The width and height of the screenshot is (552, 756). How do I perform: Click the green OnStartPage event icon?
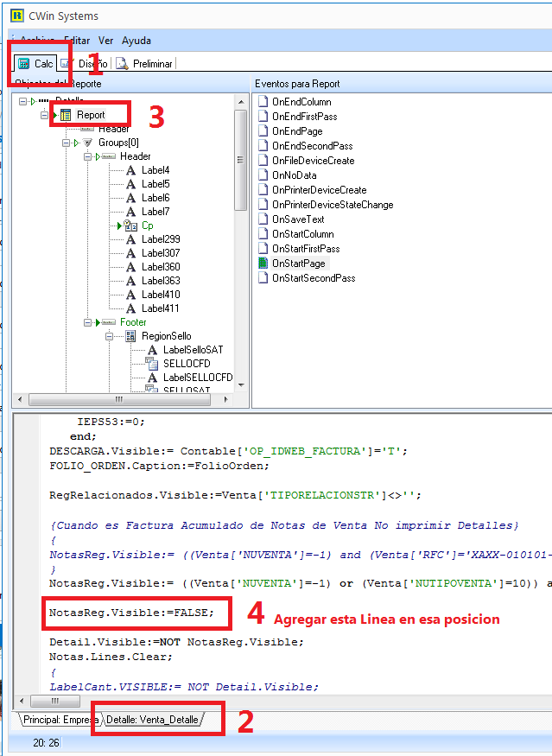click(x=263, y=264)
